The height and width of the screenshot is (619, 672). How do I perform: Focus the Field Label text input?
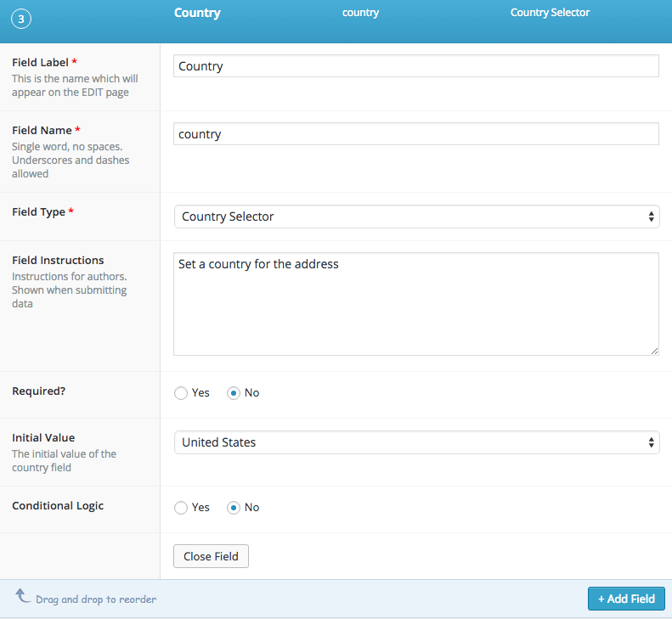416,66
